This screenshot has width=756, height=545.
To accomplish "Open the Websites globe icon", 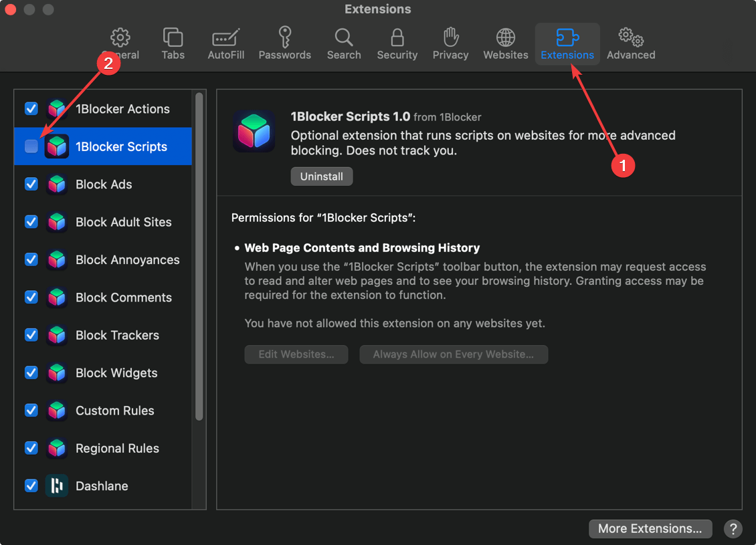I will [505, 37].
